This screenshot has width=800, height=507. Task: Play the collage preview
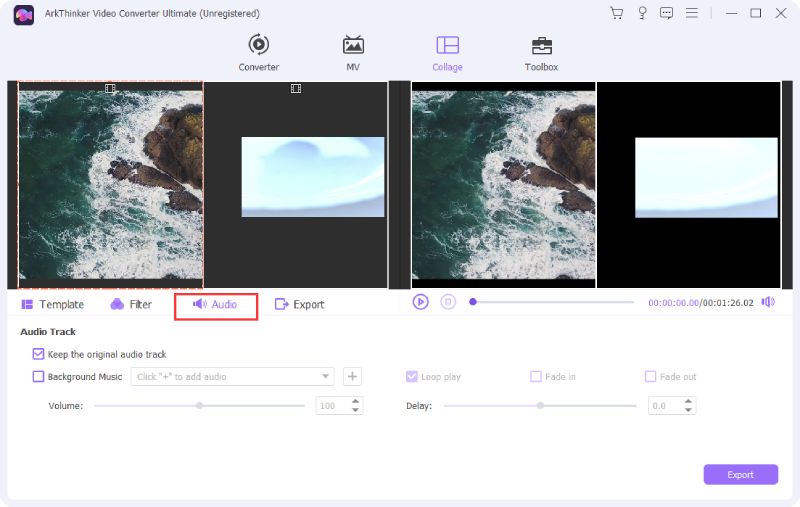(420, 302)
